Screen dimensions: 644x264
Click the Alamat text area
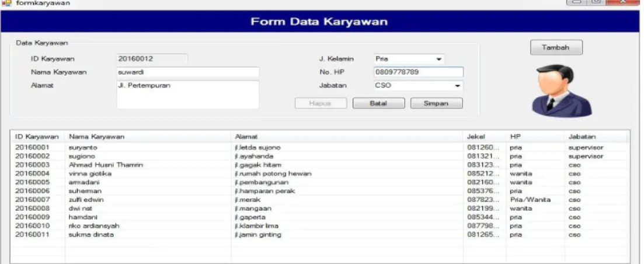click(x=187, y=95)
